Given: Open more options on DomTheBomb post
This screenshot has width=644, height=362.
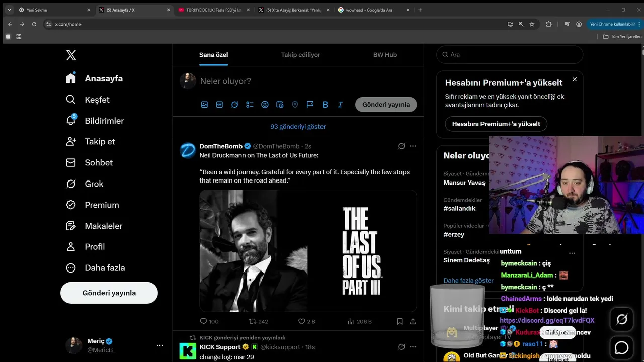Looking at the screenshot, I should pos(413,146).
